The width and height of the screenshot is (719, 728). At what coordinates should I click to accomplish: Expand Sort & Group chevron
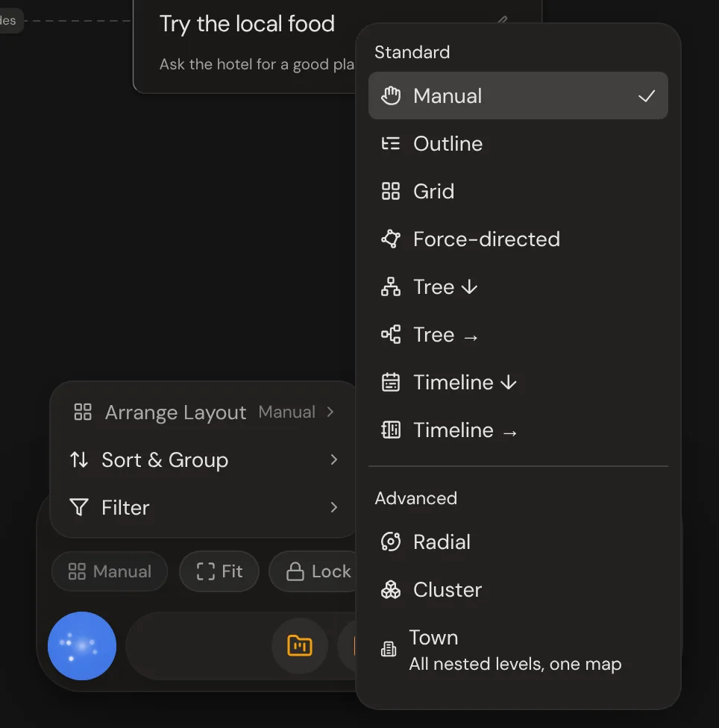[x=333, y=459]
